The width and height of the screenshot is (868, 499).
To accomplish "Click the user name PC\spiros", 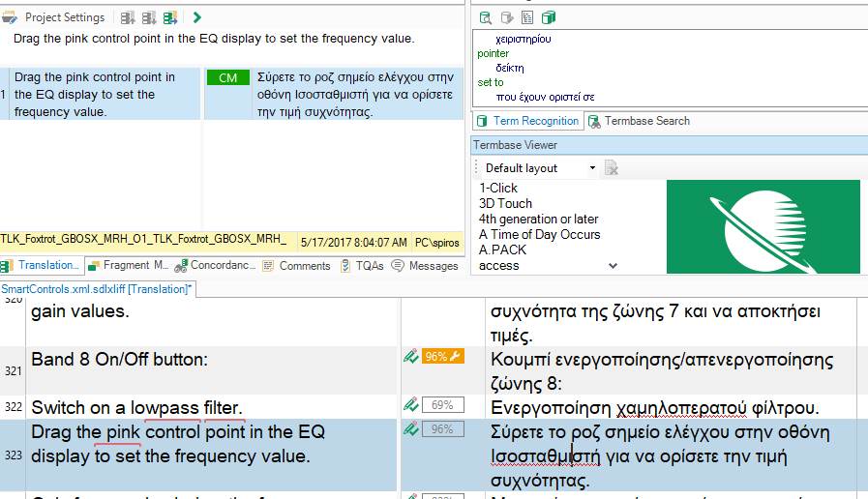I will tap(436, 243).
